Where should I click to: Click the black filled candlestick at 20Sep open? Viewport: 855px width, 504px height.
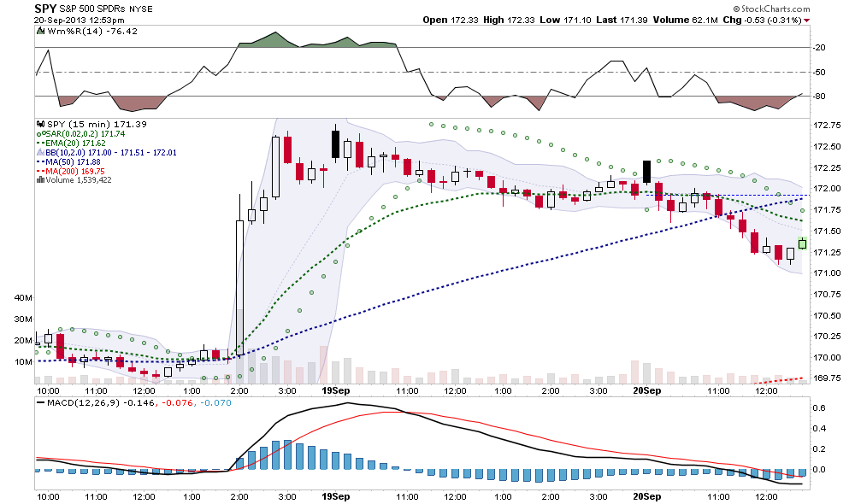(x=646, y=173)
